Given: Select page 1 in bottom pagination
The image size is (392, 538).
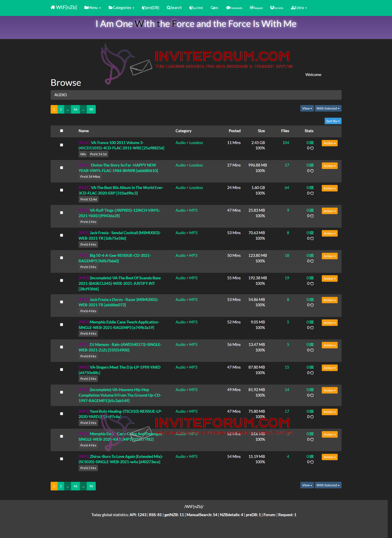Looking at the screenshot, I should (x=54, y=486).
